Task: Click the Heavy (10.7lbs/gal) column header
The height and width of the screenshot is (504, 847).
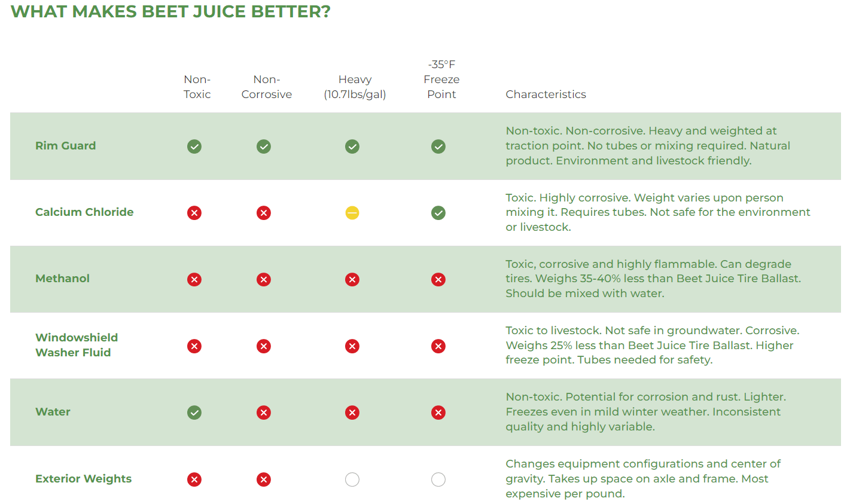Action: coord(355,87)
